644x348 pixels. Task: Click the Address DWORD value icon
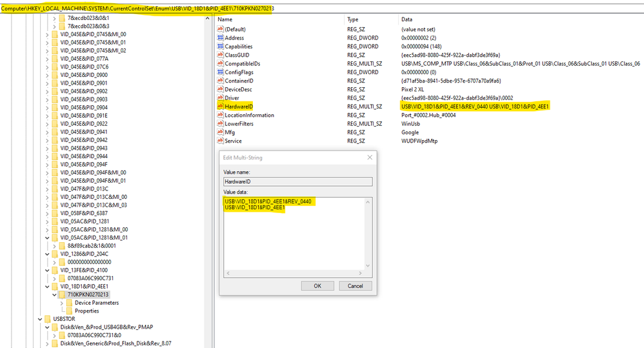[220, 38]
